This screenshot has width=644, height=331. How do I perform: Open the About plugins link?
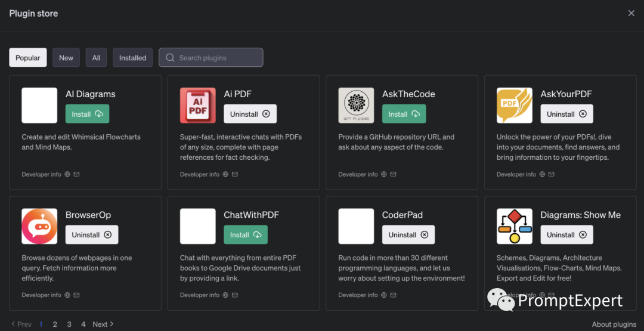(x=614, y=324)
